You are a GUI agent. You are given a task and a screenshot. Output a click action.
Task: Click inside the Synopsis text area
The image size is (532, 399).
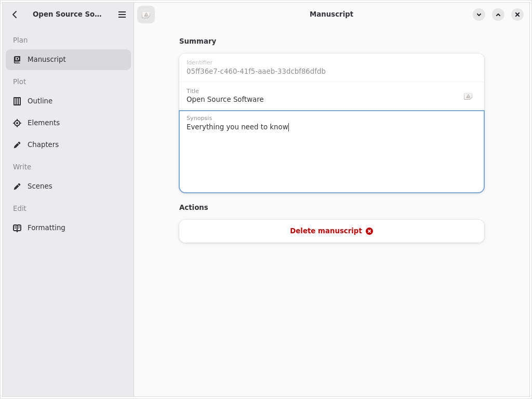[x=331, y=152]
